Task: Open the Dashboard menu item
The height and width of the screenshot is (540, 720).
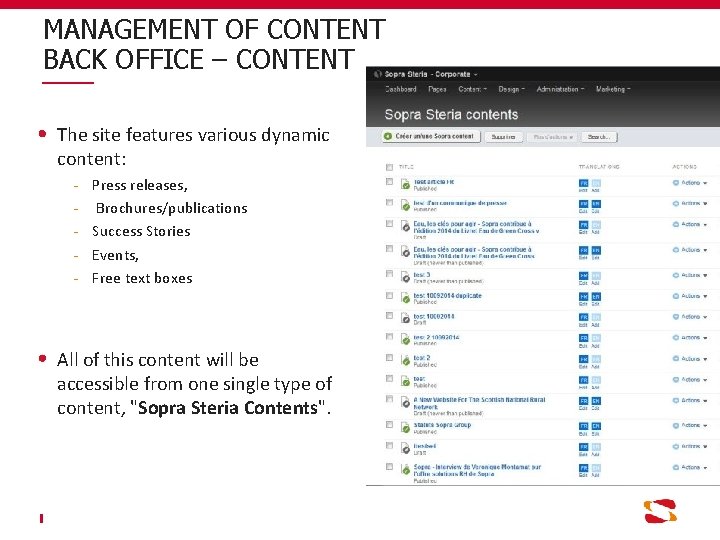Action: 400,89
